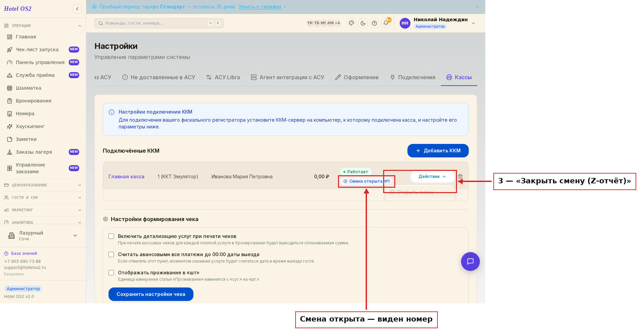Open Заметки page
644x336 pixels.
click(43, 139)
